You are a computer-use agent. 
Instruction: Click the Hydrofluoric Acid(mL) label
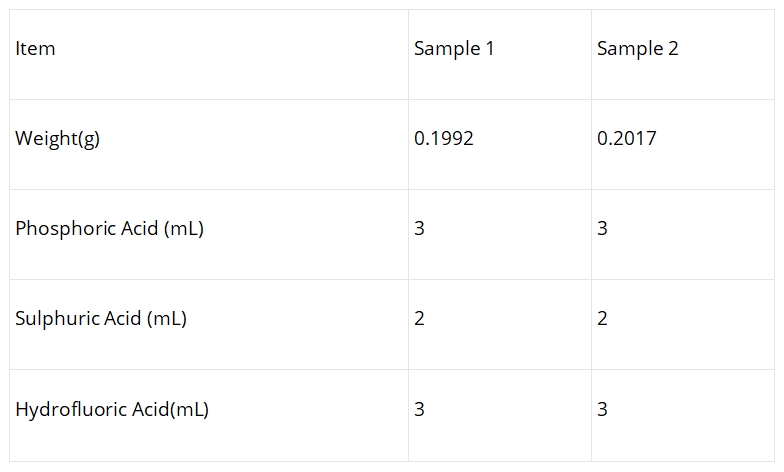point(112,410)
